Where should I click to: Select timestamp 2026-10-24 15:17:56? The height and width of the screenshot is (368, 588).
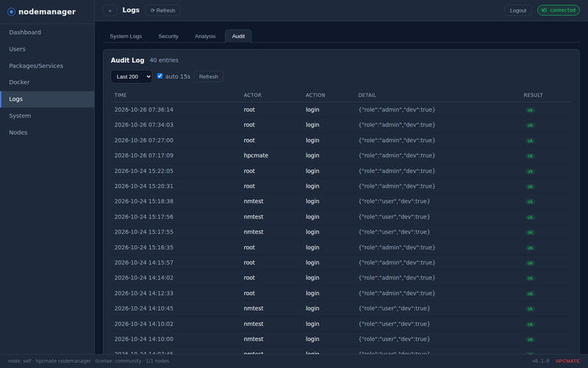[x=143, y=216]
